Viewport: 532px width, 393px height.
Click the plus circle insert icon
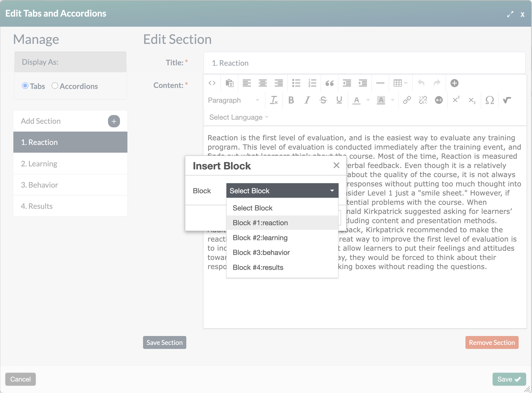click(454, 83)
